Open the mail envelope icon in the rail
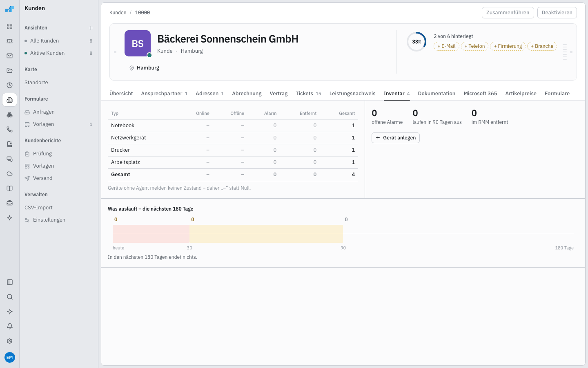 (x=10, y=56)
